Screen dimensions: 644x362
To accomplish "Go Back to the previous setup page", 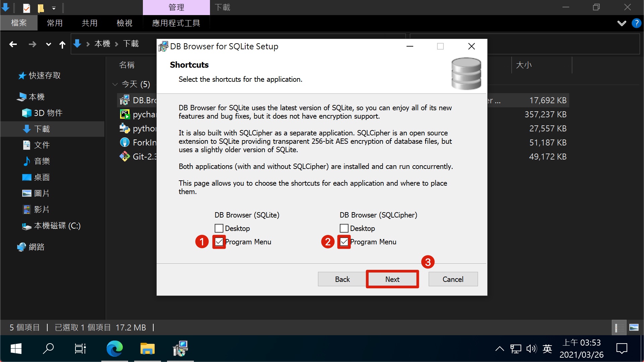I will pos(342,279).
